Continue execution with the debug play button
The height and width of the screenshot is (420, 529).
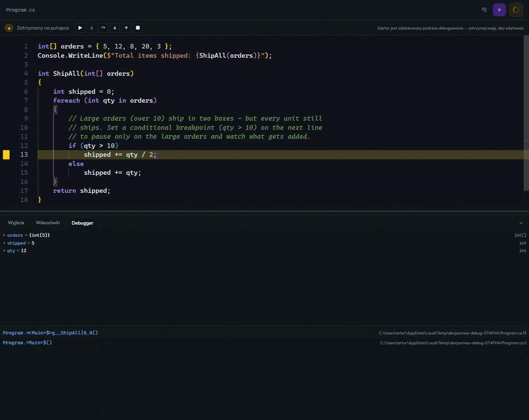pos(80,28)
